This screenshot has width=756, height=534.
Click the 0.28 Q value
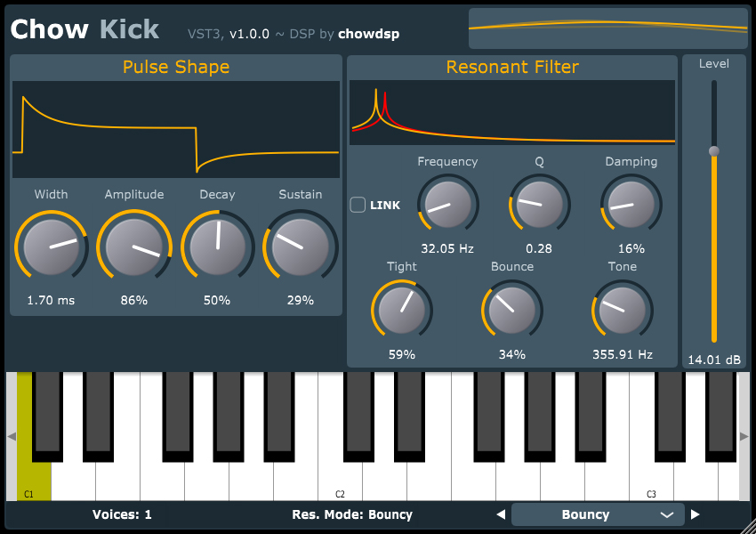point(539,249)
